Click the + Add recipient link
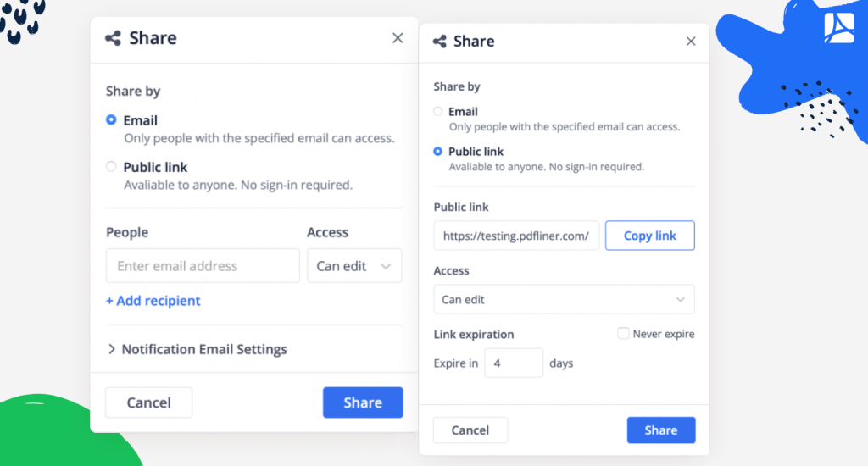The height and width of the screenshot is (466, 868). 153,301
